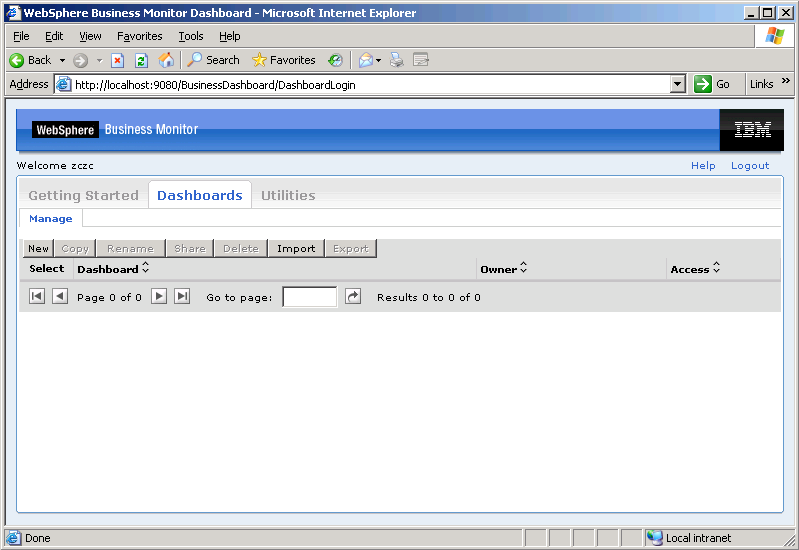Refresh the page with the green arrows icon

[x=141, y=60]
